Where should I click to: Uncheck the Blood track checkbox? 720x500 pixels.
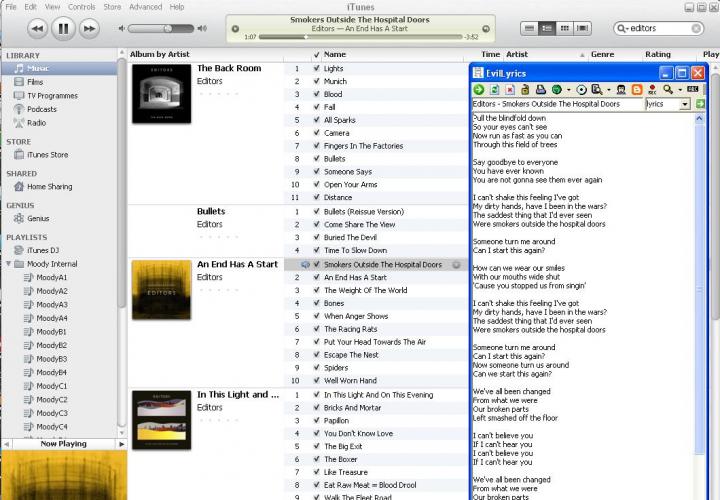316,94
